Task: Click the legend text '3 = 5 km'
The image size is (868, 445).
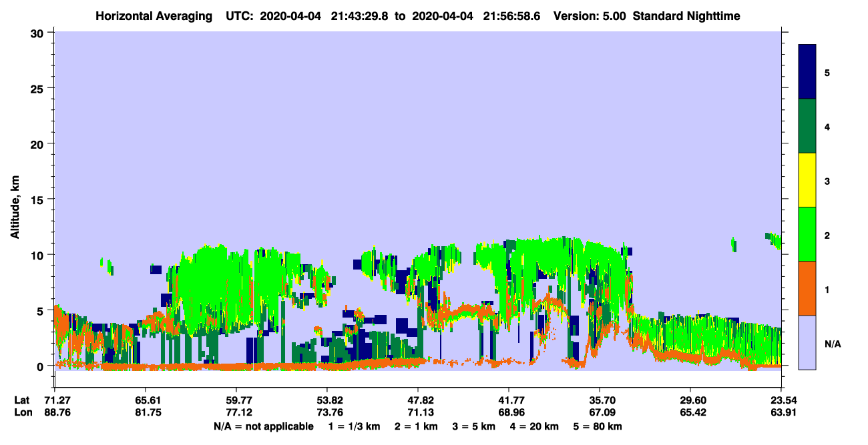Action: point(473,426)
